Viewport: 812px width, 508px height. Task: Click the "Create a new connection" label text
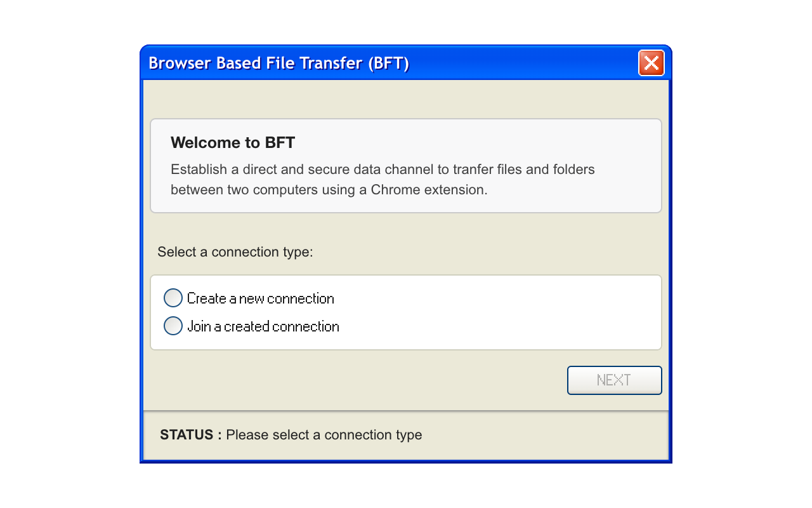(x=261, y=298)
